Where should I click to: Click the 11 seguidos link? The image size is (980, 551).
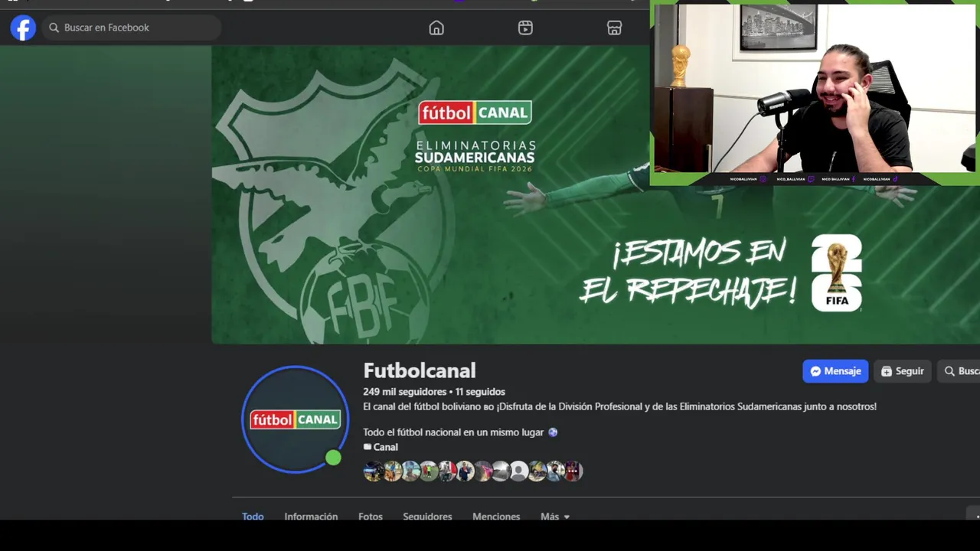(x=480, y=392)
